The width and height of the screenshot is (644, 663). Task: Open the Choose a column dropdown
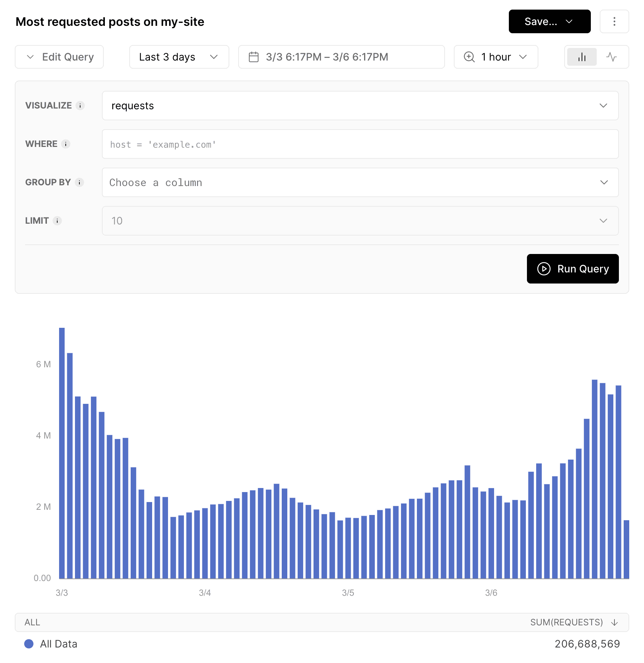tap(360, 182)
